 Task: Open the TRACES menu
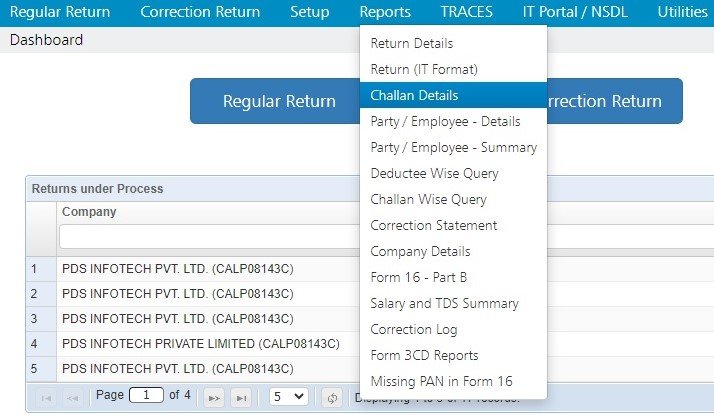pyautogui.click(x=466, y=12)
